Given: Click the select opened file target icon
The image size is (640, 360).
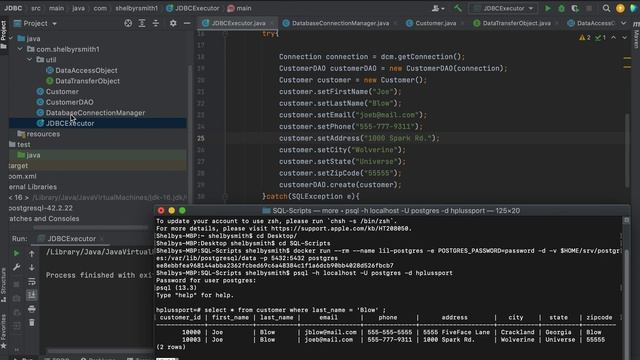Looking at the screenshot, I should coord(128,23).
